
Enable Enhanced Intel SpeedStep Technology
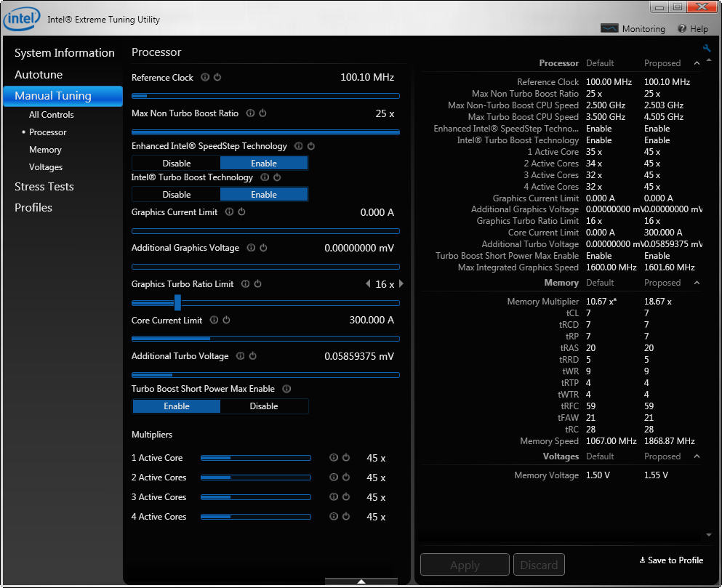pyautogui.click(x=264, y=164)
